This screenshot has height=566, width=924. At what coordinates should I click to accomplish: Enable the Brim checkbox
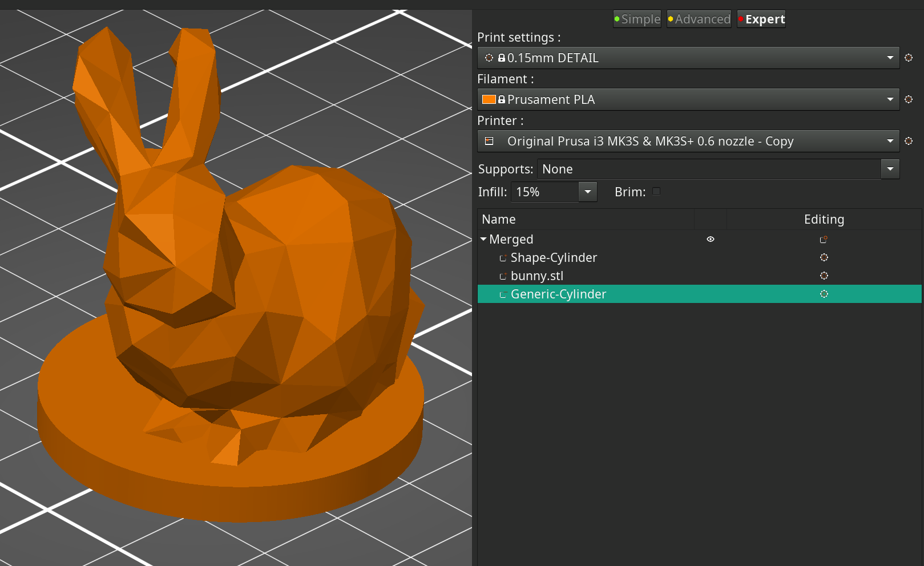(x=656, y=192)
